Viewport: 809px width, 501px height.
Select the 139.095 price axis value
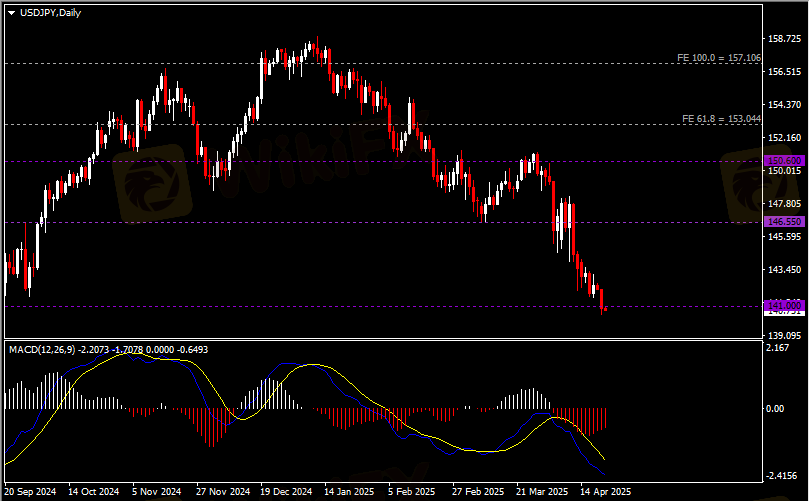coord(784,335)
